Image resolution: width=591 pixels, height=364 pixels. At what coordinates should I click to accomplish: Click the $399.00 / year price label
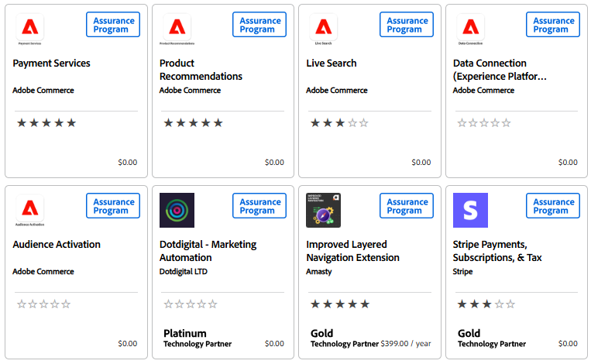click(x=406, y=344)
